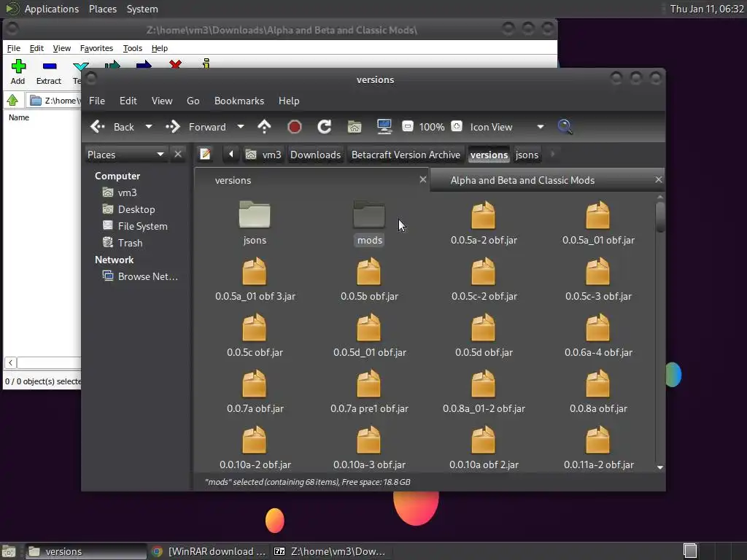This screenshot has height=560, width=747.
Task: Select the 0.0.5a-2 obf.jar file
Action: pyautogui.click(x=484, y=215)
